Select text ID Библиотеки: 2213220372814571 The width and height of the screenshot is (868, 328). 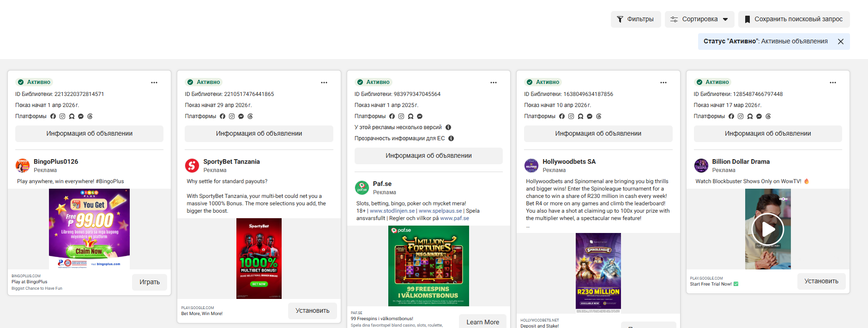pyautogui.click(x=60, y=94)
